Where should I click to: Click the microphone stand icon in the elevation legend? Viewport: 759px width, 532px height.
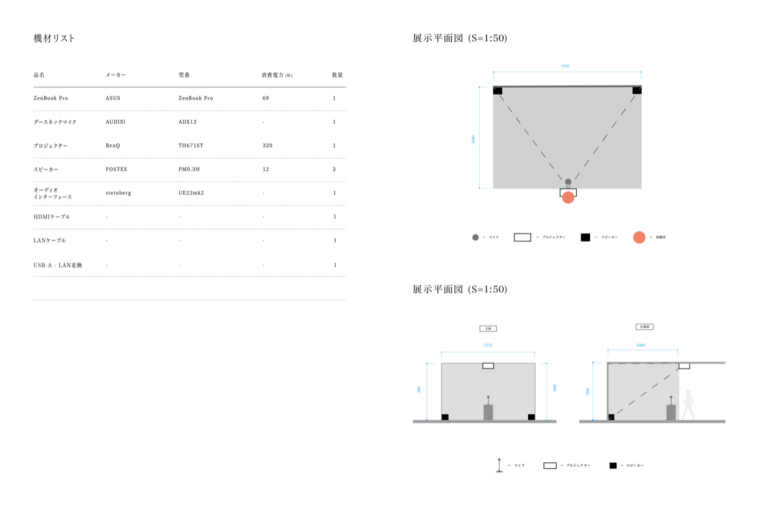(x=499, y=465)
